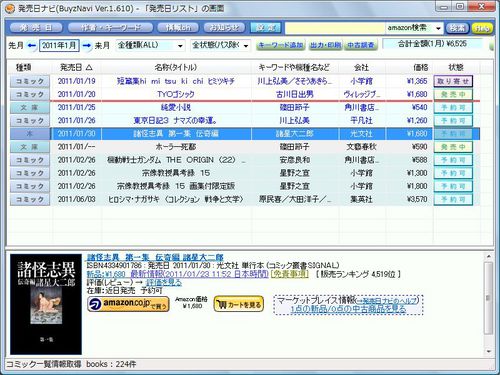
Task: Click 発売中 status for ホーラー死都 row
Action: pyautogui.click(x=453, y=147)
